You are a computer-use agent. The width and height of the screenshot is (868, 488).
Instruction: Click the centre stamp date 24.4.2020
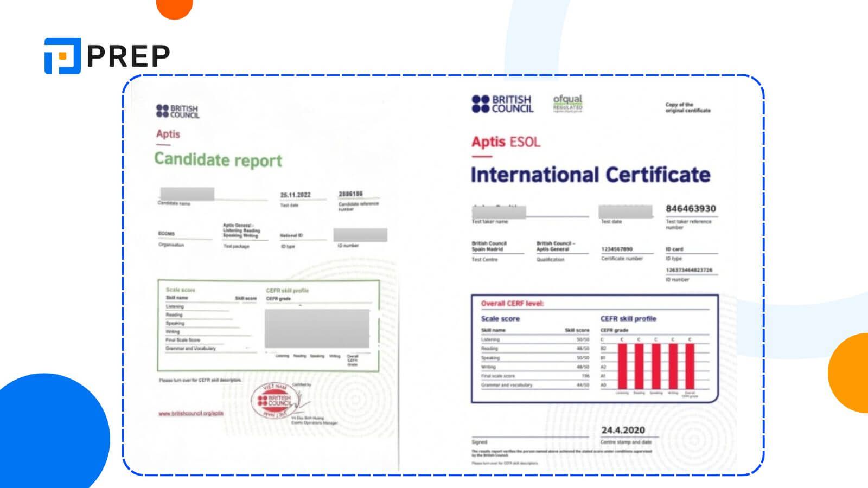click(x=623, y=430)
